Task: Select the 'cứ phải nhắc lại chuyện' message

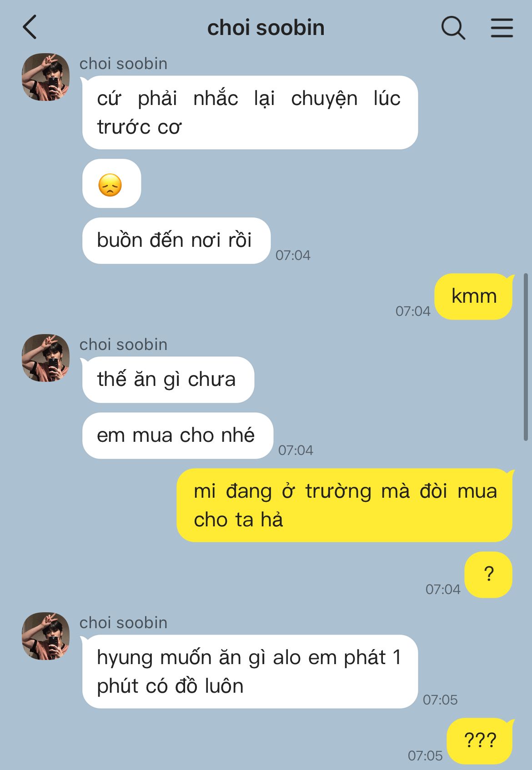Action: (250, 112)
